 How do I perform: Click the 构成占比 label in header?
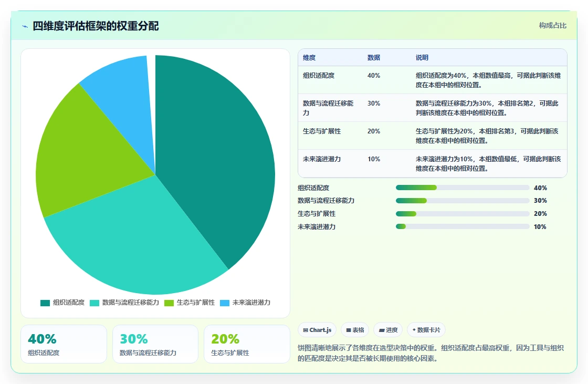(x=552, y=26)
